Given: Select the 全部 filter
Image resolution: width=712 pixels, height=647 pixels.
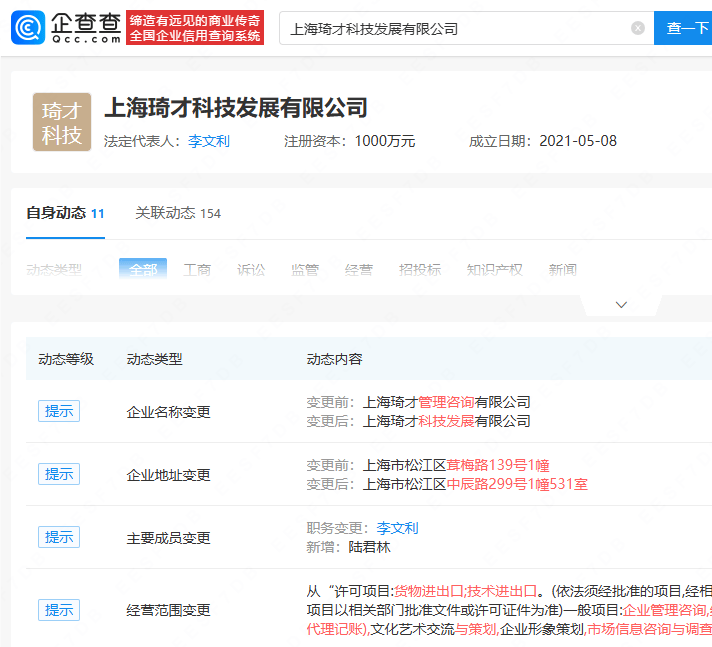Looking at the screenshot, I should pos(143,269).
